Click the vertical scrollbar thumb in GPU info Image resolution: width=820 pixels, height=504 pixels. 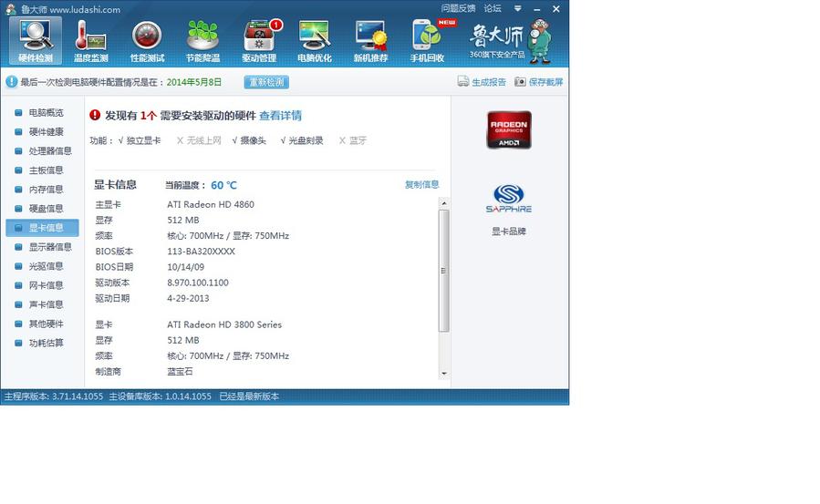(444, 271)
